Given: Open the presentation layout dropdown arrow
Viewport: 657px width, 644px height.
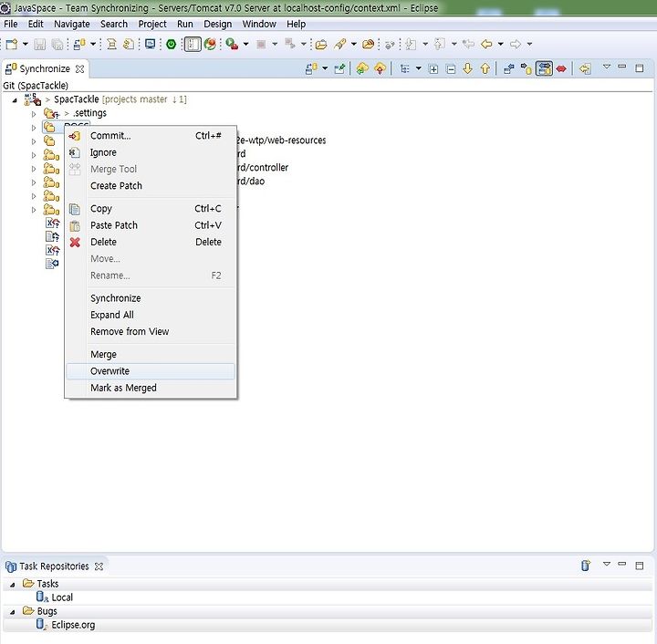Looking at the screenshot, I should [x=419, y=68].
